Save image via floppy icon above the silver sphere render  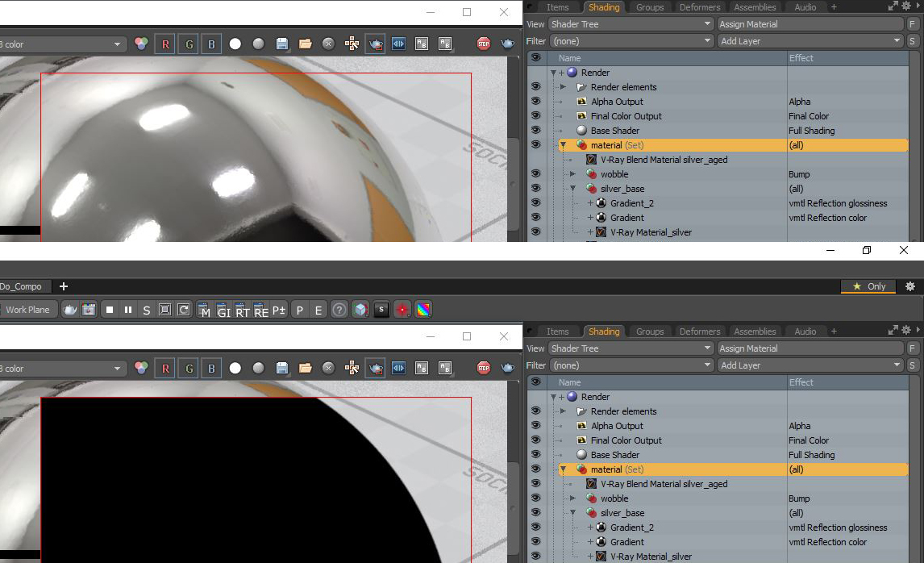pos(281,44)
